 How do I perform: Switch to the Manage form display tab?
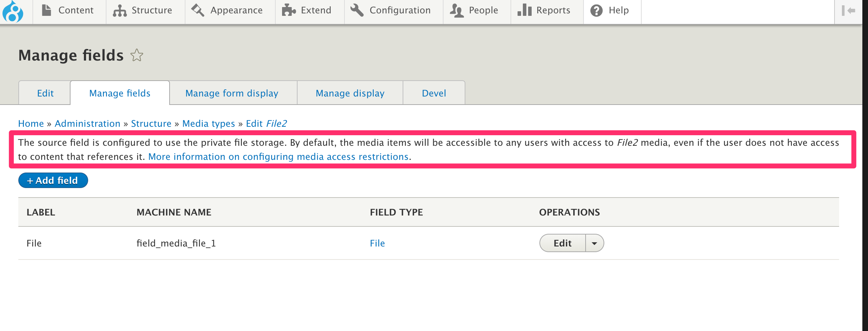point(231,93)
